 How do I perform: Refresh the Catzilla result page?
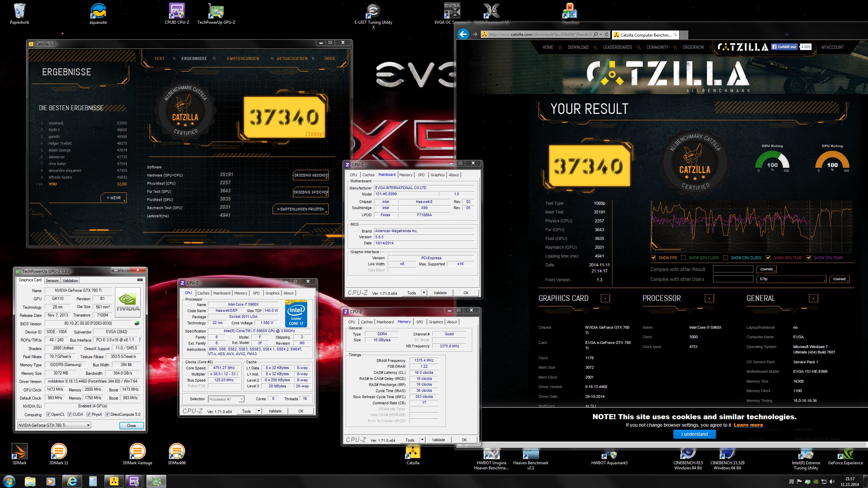coord(607,34)
